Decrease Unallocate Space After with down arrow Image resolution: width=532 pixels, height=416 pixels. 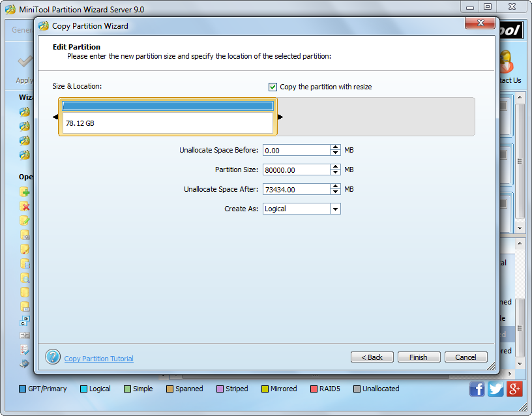coord(335,192)
